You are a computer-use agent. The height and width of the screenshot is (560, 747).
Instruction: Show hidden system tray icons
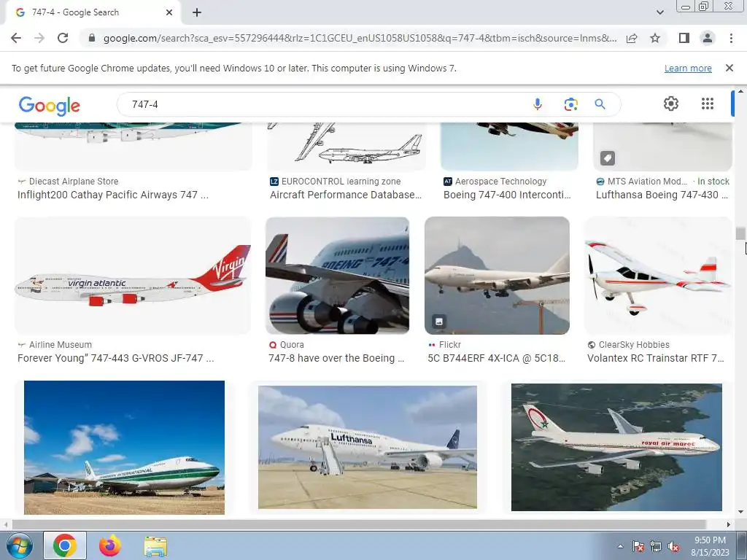pyautogui.click(x=620, y=546)
